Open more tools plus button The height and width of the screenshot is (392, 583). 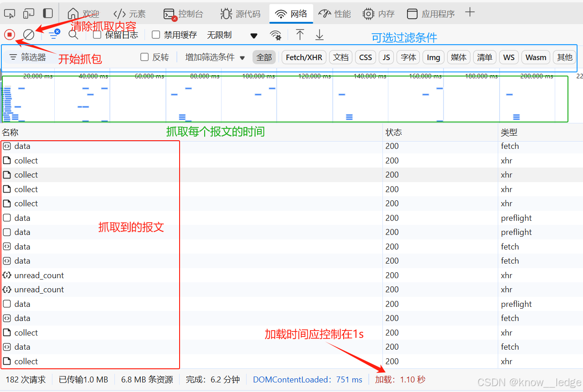pyautogui.click(x=470, y=13)
